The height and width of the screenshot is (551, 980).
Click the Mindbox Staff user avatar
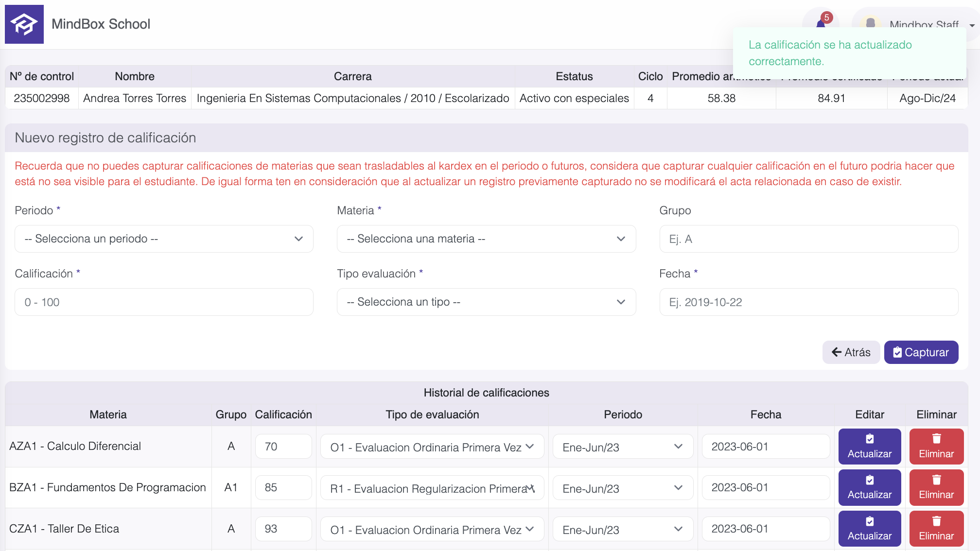[870, 22]
